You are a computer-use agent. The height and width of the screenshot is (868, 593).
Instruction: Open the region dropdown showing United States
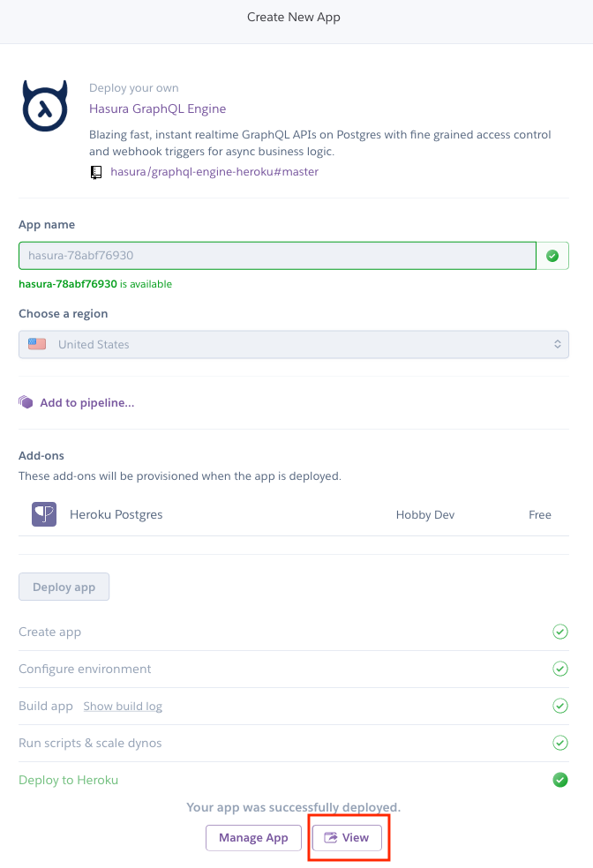tap(294, 344)
